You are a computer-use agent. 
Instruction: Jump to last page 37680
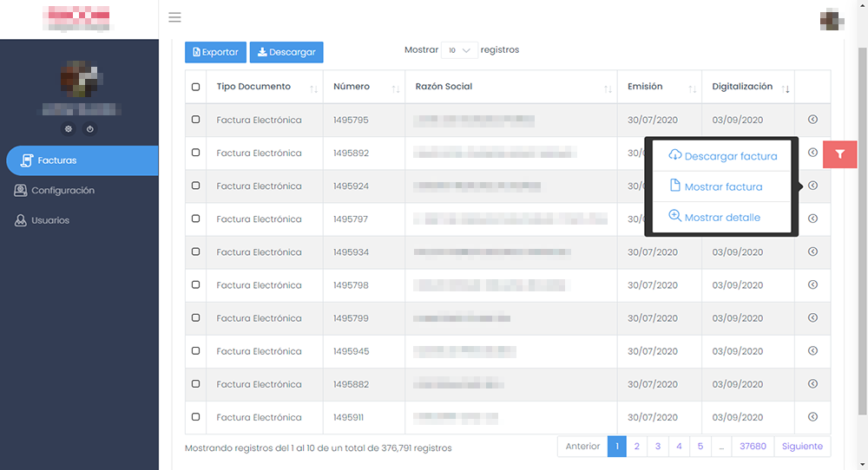pyautogui.click(x=753, y=447)
